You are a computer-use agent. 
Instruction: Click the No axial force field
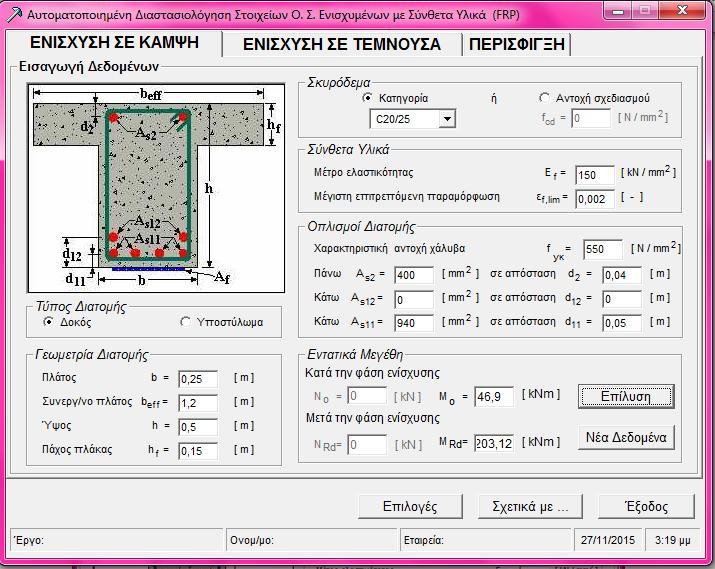[x=367, y=396]
